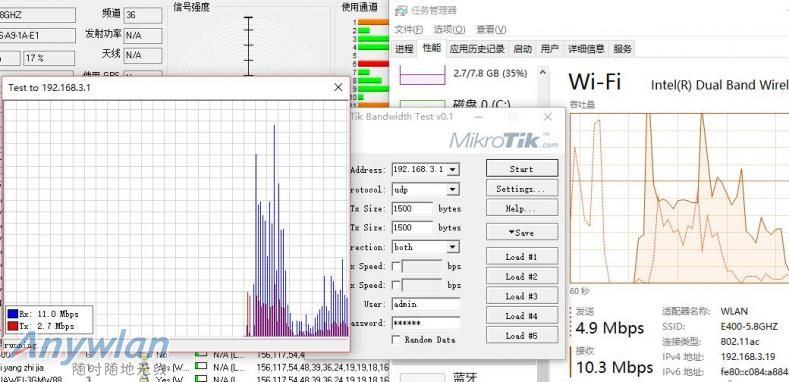This screenshot has height=382, width=789.
Task: Click the red Tx legend swatch
Action: [13, 326]
